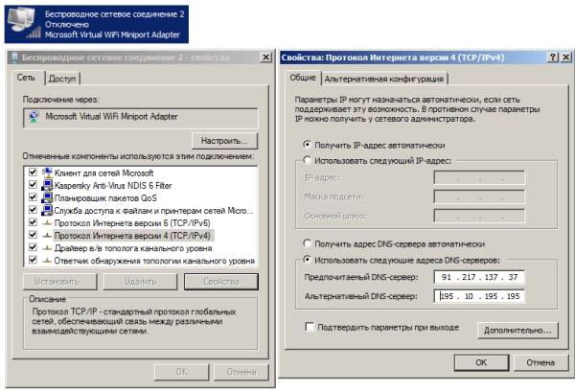Select Получить IP-адрес автоматически radio button

click(307, 144)
